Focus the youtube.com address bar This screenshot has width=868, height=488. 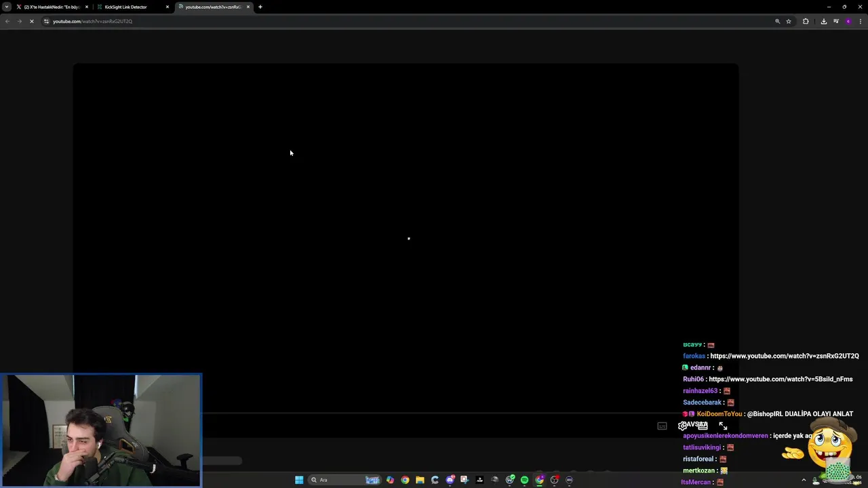[x=407, y=21]
